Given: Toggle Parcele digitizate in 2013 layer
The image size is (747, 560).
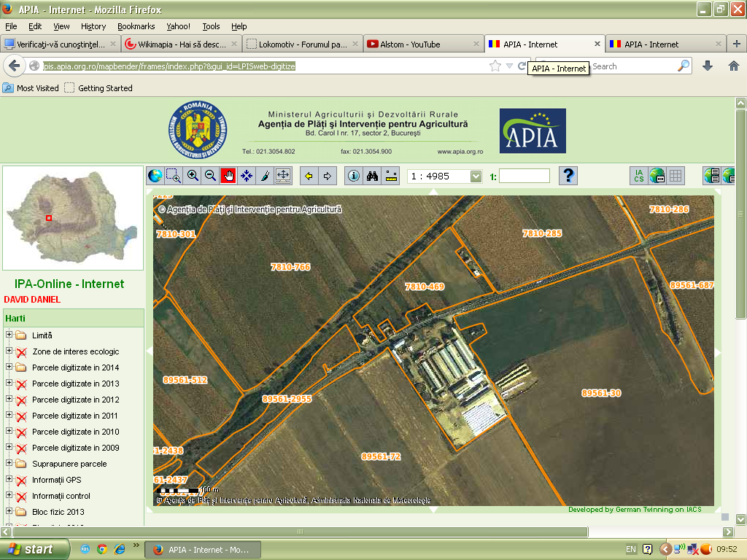Looking at the screenshot, I should click(x=21, y=384).
